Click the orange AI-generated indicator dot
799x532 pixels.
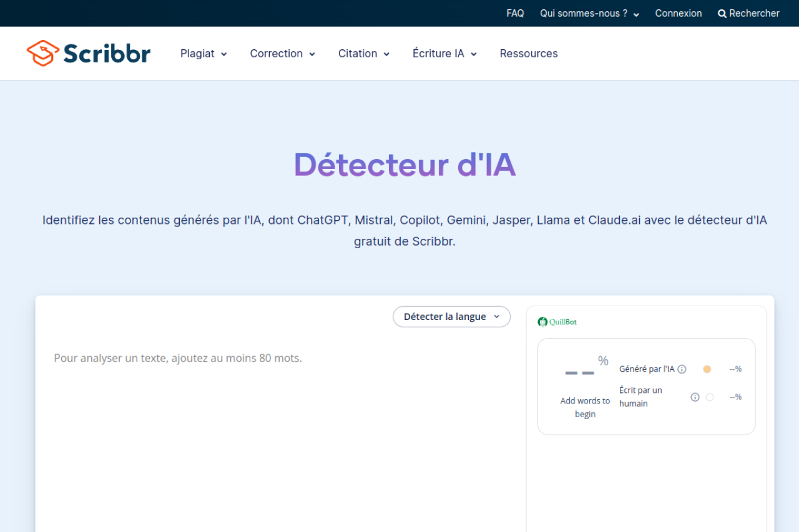point(707,369)
